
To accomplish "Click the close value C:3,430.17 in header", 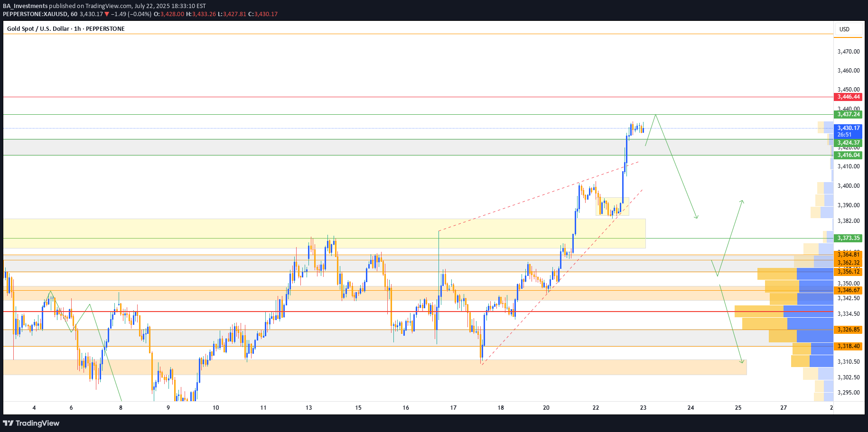I will click(263, 14).
